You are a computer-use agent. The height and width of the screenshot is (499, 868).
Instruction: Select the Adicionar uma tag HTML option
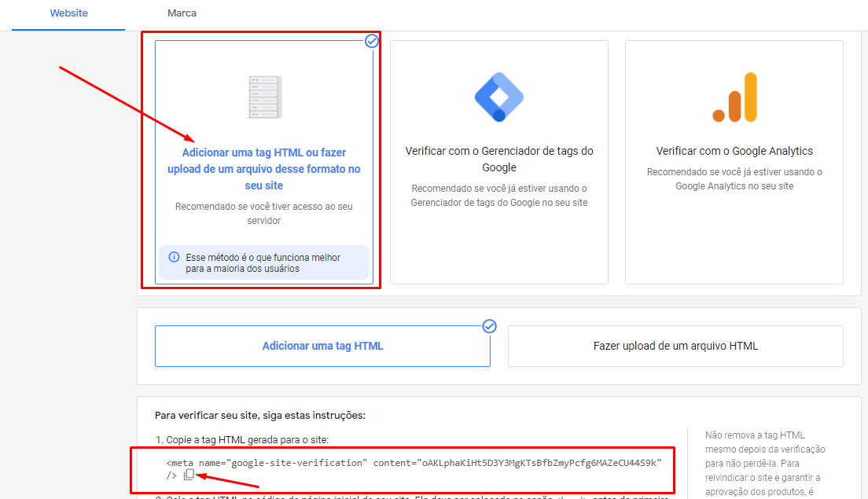tap(322, 346)
